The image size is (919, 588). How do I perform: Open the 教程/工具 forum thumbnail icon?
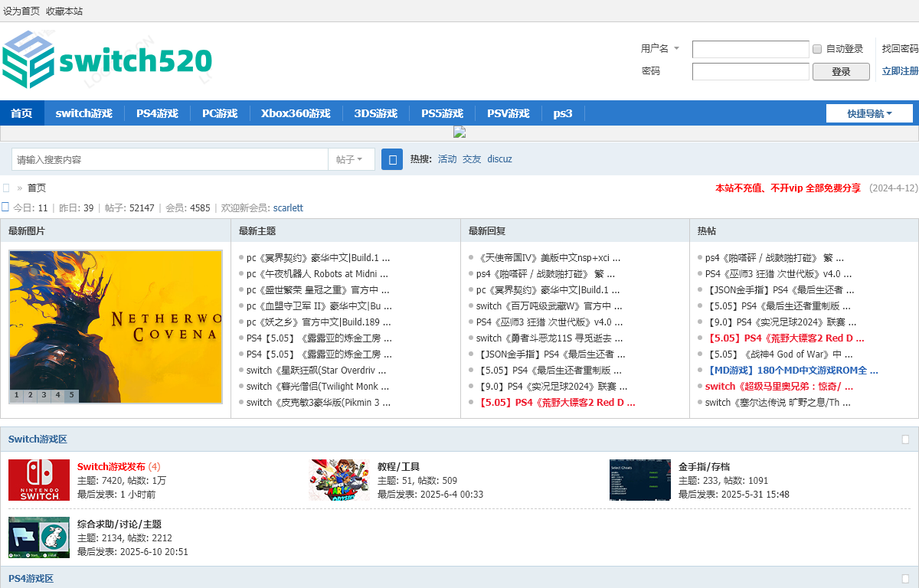click(x=339, y=480)
